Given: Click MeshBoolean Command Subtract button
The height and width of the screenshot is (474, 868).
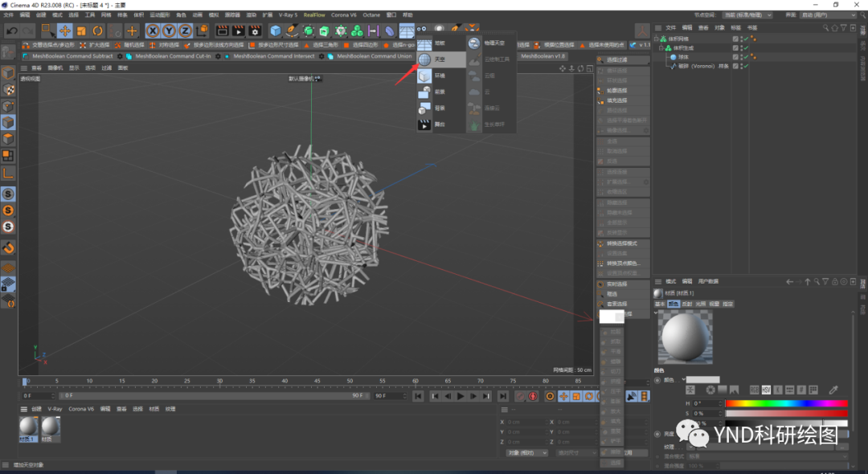Looking at the screenshot, I should (x=68, y=56).
